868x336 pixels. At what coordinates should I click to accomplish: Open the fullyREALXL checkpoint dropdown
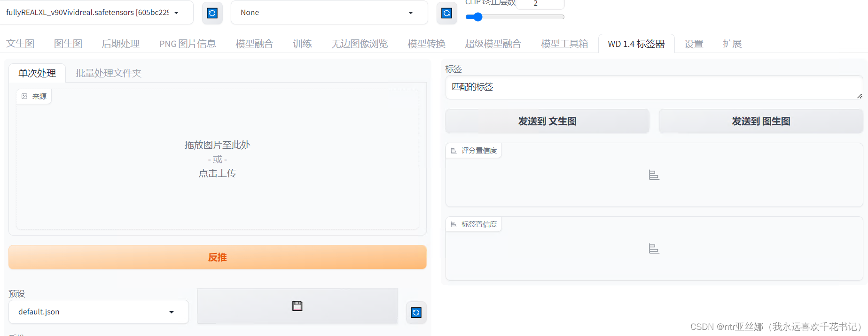pyautogui.click(x=97, y=13)
